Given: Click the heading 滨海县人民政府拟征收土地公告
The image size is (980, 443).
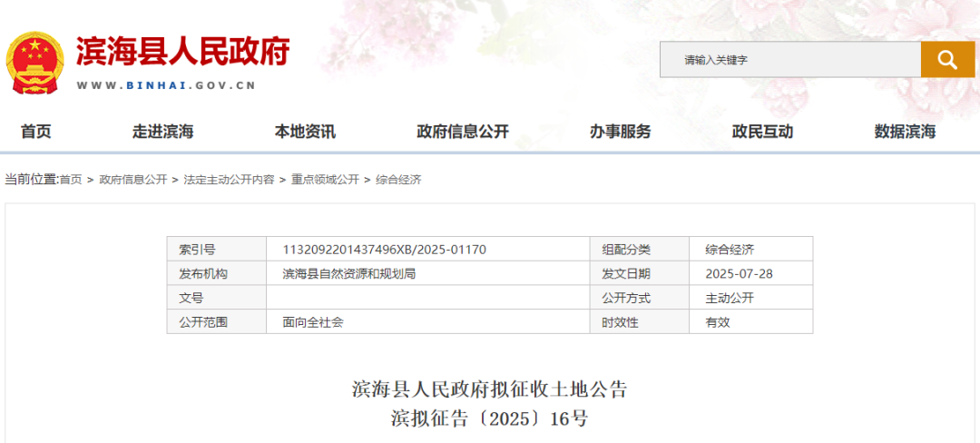Looking at the screenshot, I should 489,389.
